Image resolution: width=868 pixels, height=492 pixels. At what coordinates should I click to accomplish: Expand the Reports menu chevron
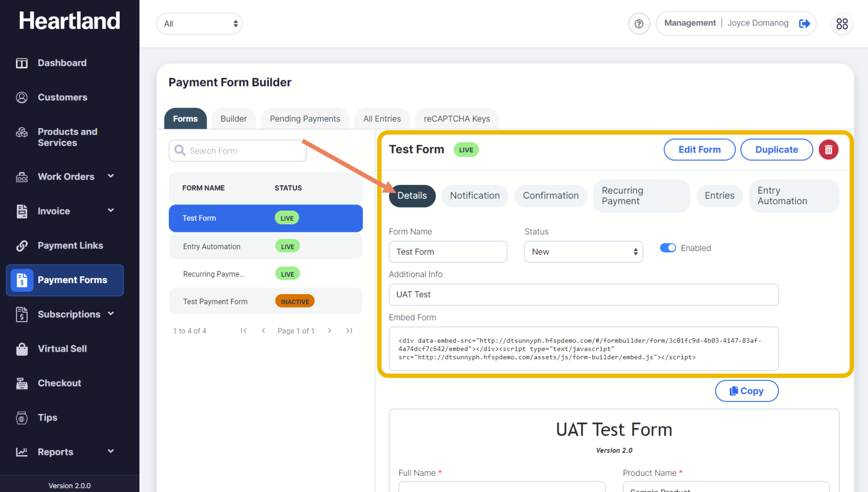pos(111,451)
